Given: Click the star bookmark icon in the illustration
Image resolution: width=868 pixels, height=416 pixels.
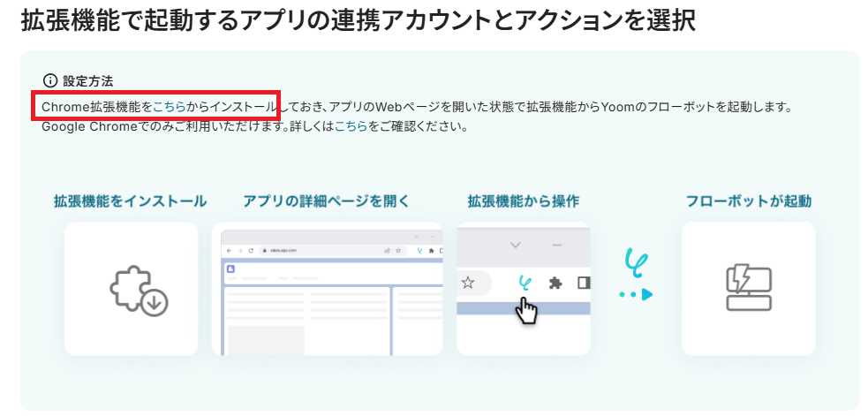Looking at the screenshot, I should pyautogui.click(x=468, y=283).
